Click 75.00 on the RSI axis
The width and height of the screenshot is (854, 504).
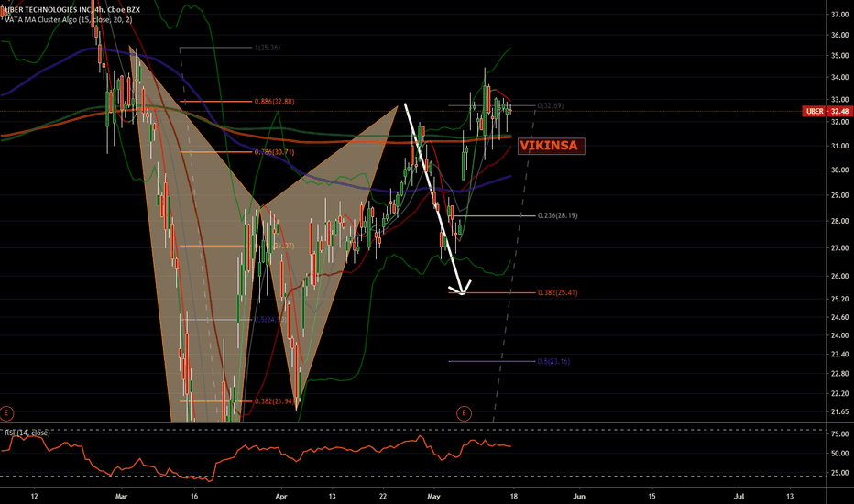(840, 434)
